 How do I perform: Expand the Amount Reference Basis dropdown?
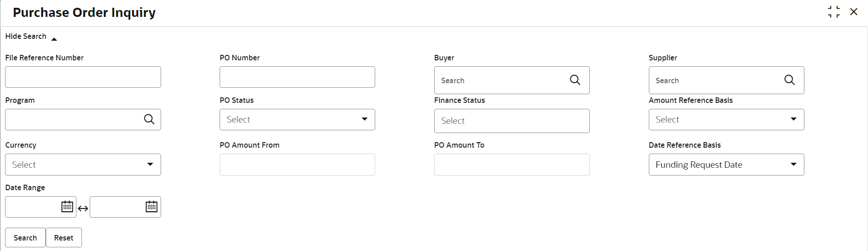[x=793, y=119]
